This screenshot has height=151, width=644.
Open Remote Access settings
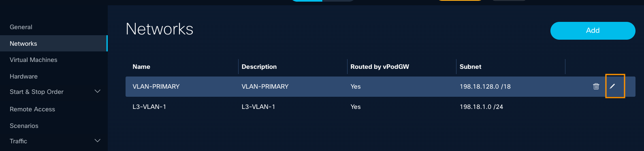coord(32,109)
